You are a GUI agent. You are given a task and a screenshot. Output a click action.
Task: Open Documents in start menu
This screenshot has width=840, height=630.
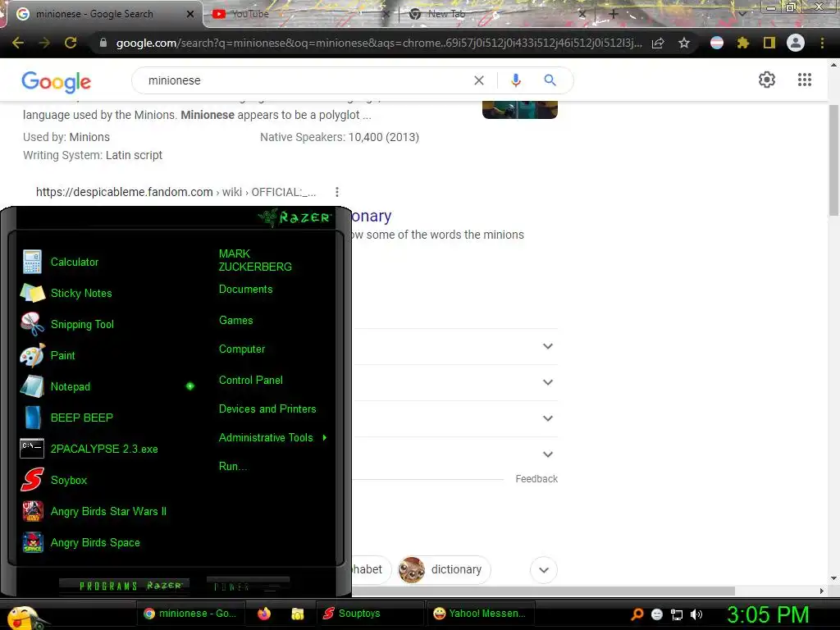(x=245, y=290)
